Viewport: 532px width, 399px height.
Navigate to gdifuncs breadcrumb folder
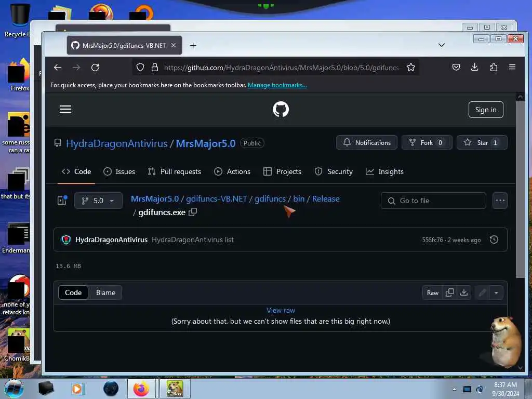click(x=270, y=199)
